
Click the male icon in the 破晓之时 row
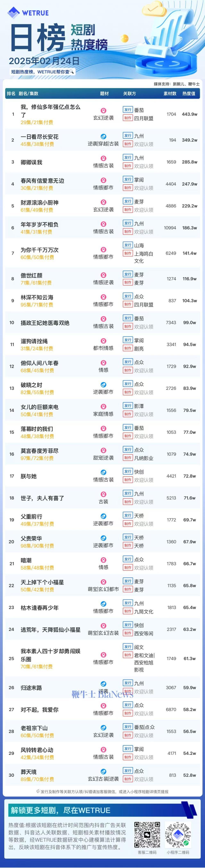click(x=104, y=385)
